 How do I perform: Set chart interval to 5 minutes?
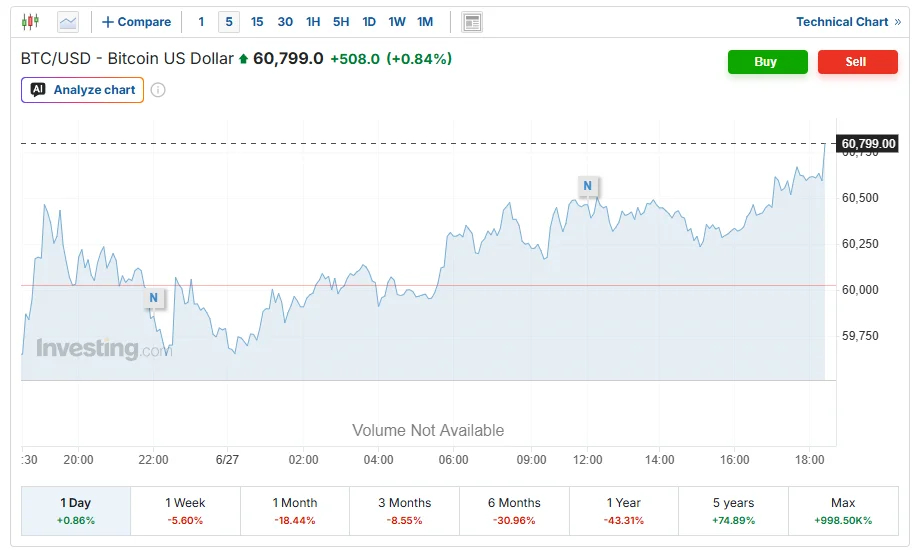pyautogui.click(x=229, y=22)
